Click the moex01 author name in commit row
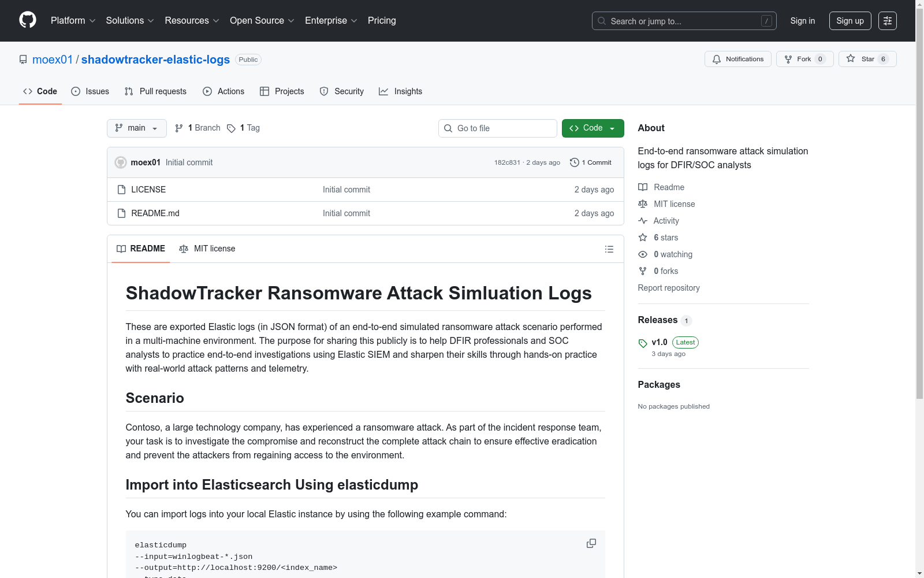Image resolution: width=924 pixels, height=578 pixels. coord(146,162)
